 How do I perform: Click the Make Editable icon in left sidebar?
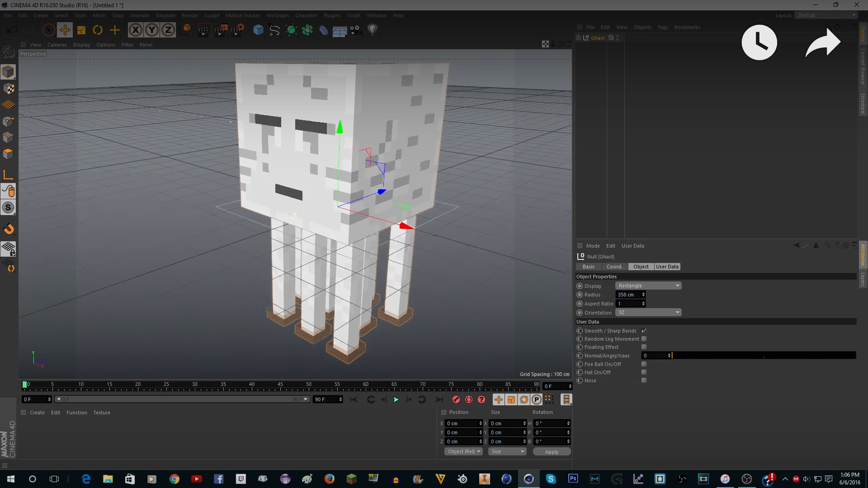8,52
